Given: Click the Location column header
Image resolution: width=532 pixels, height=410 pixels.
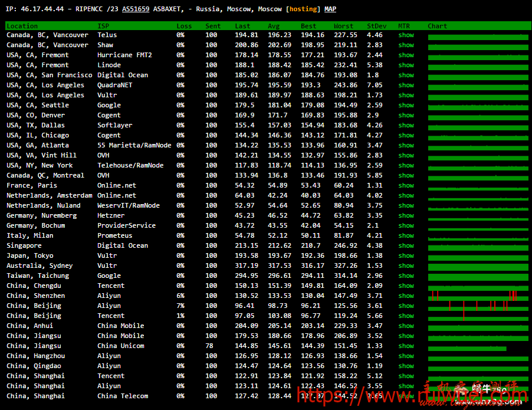Looking at the screenshot, I should [22, 26].
